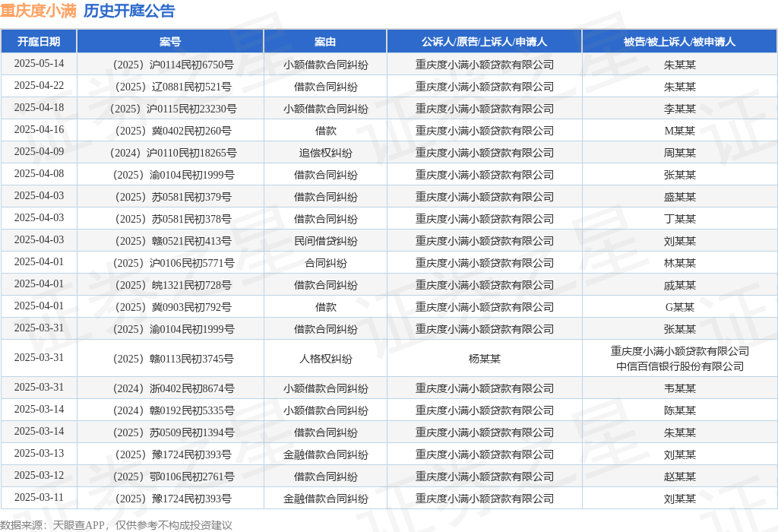This screenshot has width=778, height=532.
Task: Click 借款 in the 冀0903民初792号 row
Action: 325,307
